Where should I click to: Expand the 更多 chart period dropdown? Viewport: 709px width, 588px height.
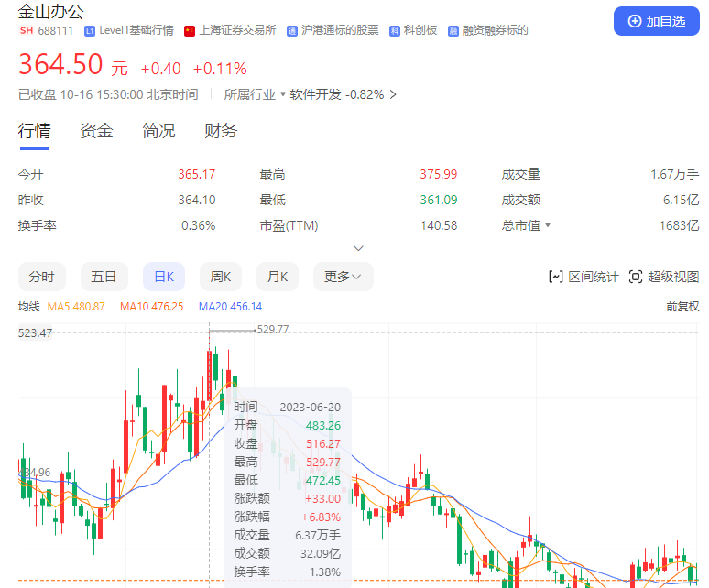coord(343,277)
